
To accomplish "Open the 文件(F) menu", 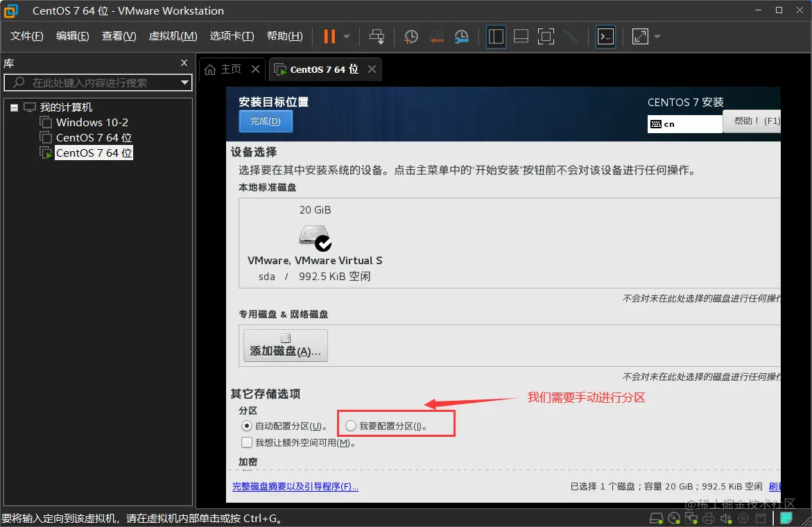I will click(27, 36).
